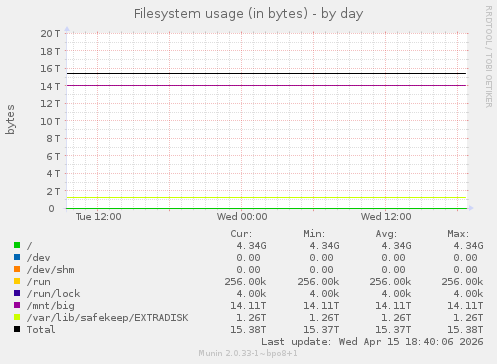Click the orange swatch next to /dev/shm

(x=17, y=269)
